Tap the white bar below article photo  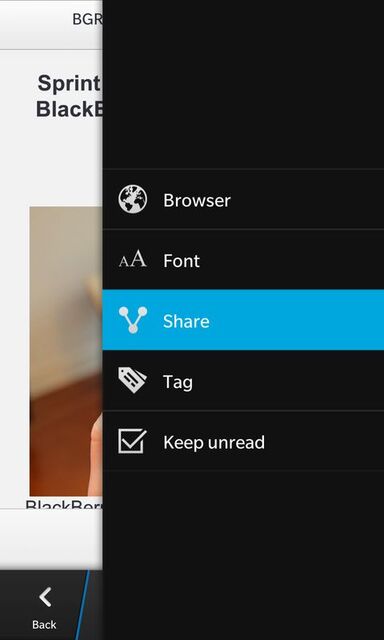[x=51, y=539]
